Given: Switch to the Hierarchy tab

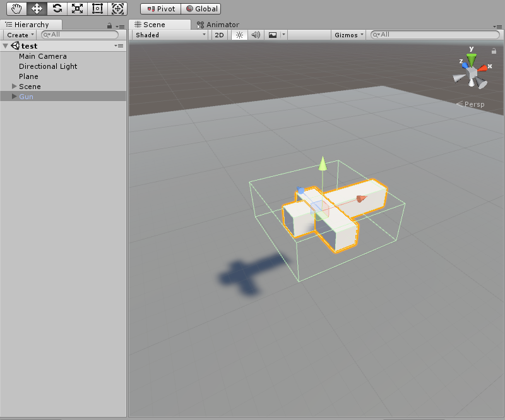Looking at the screenshot, I should tap(31, 25).
